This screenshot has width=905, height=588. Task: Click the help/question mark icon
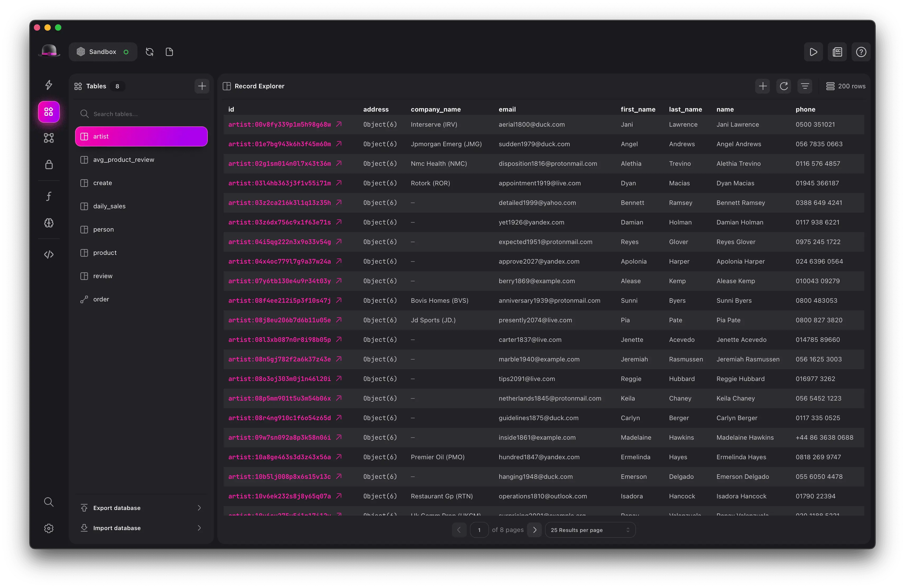coord(861,52)
